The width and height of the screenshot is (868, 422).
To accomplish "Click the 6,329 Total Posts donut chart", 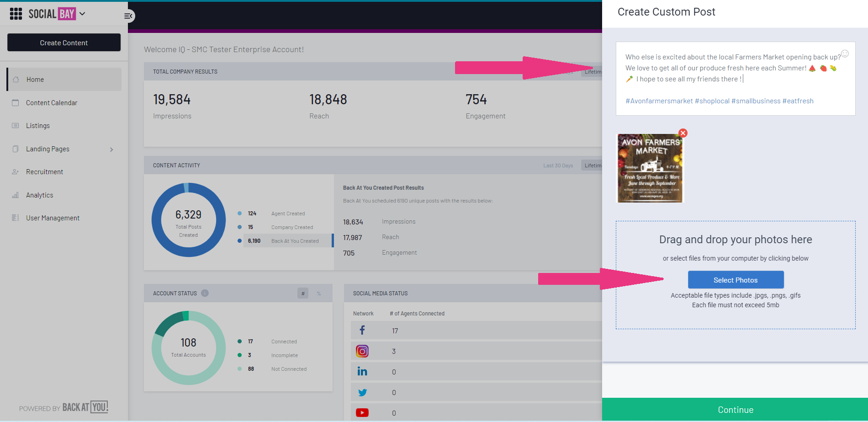I will pos(189,220).
